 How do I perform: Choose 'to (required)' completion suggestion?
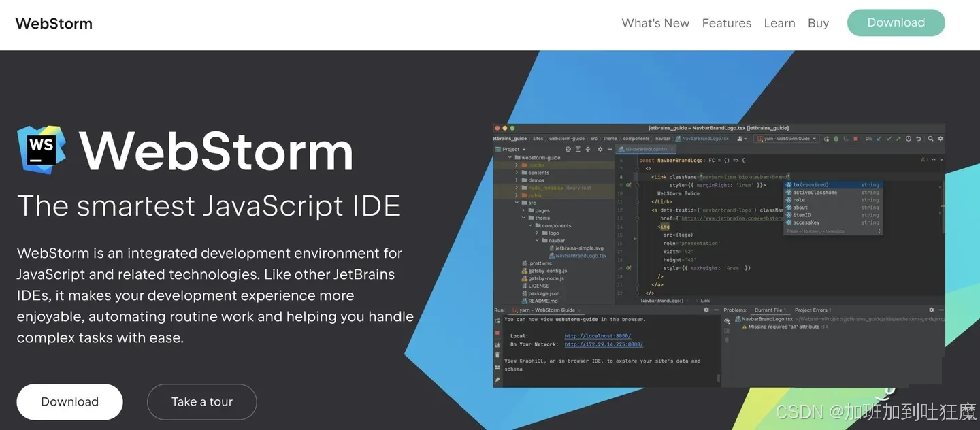click(833, 185)
